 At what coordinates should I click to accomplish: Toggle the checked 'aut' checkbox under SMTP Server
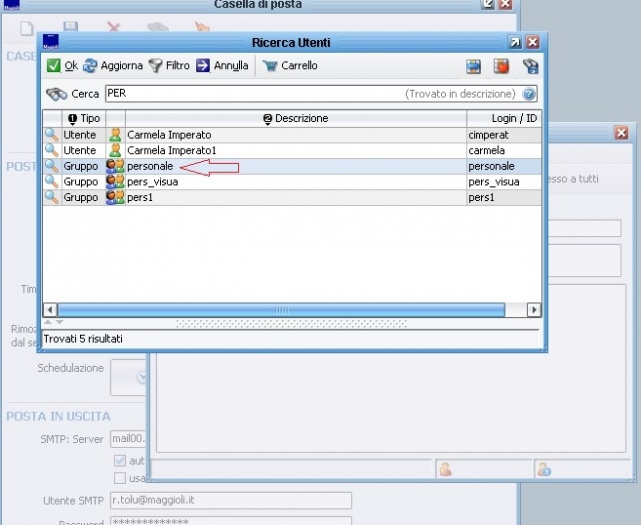[120, 461]
